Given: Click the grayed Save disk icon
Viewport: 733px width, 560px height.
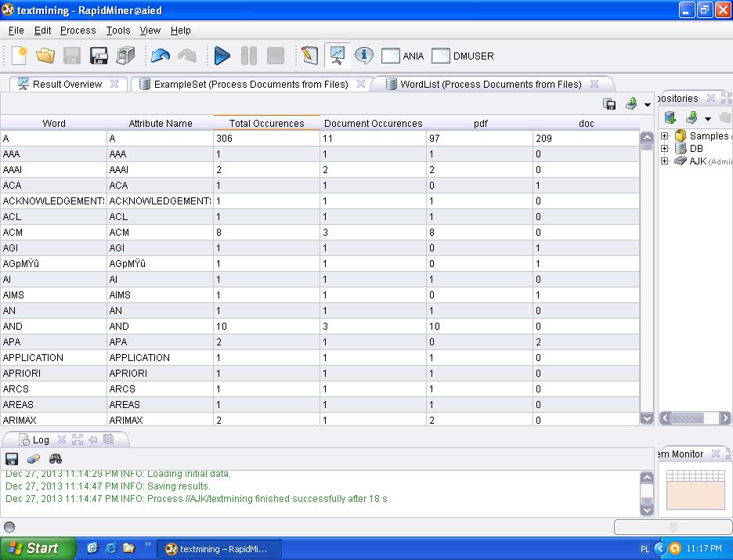Looking at the screenshot, I should [x=72, y=56].
